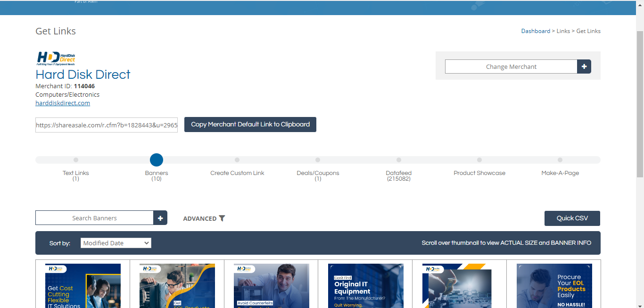Open the Original IT Equipment banner thumbnail
This screenshot has height=308, width=644.
[x=366, y=286]
